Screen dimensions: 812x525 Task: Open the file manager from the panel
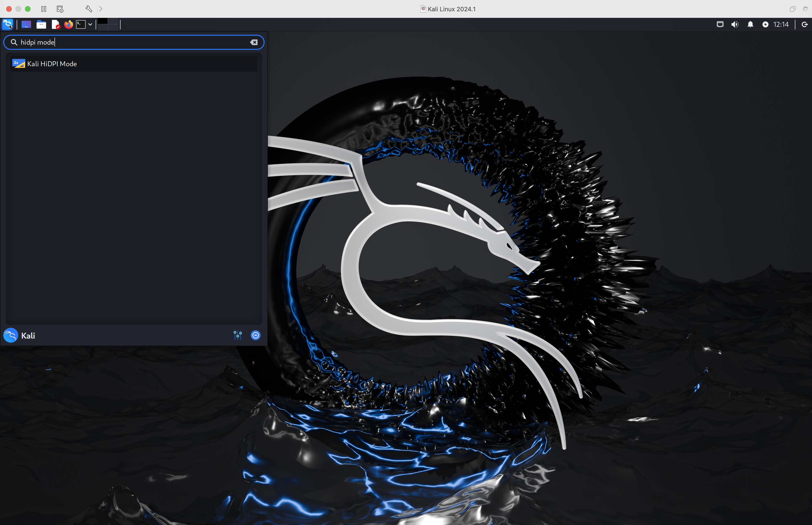pyautogui.click(x=41, y=24)
